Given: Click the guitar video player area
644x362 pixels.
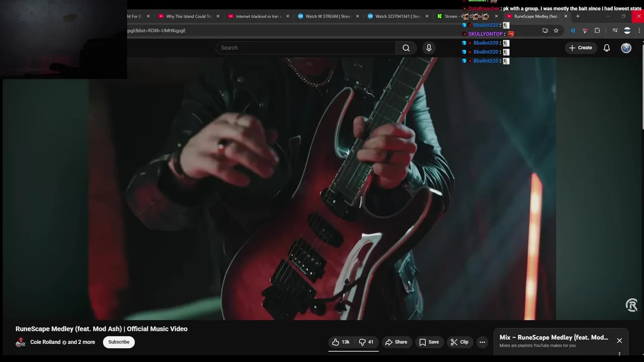Looking at the screenshot, I should 322,189.
